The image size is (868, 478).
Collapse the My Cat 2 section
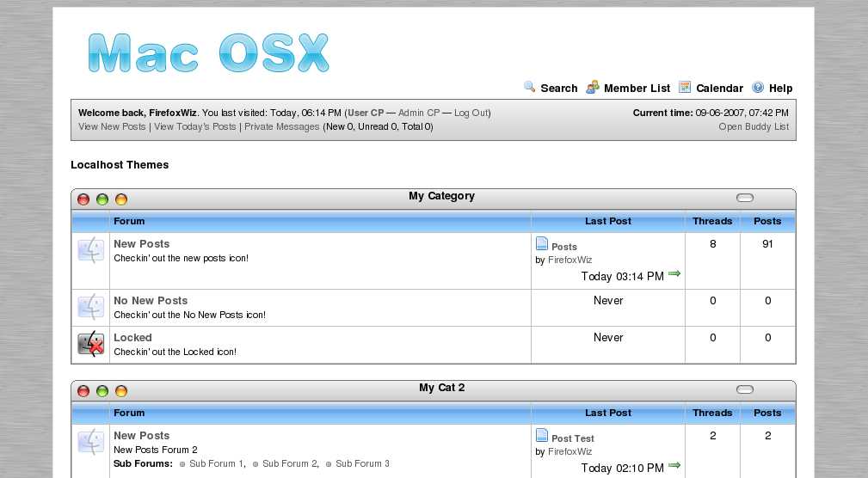745,389
